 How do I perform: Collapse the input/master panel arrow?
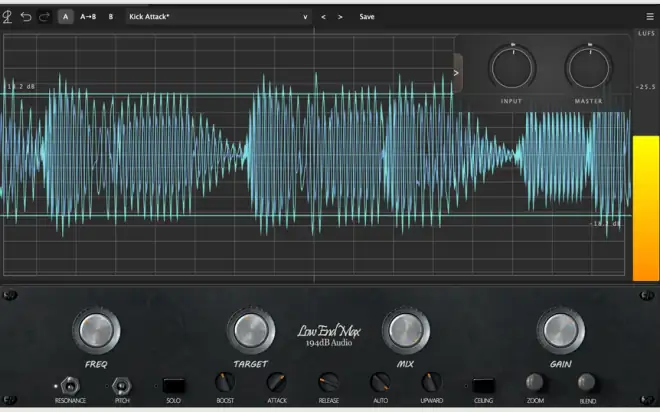457,73
